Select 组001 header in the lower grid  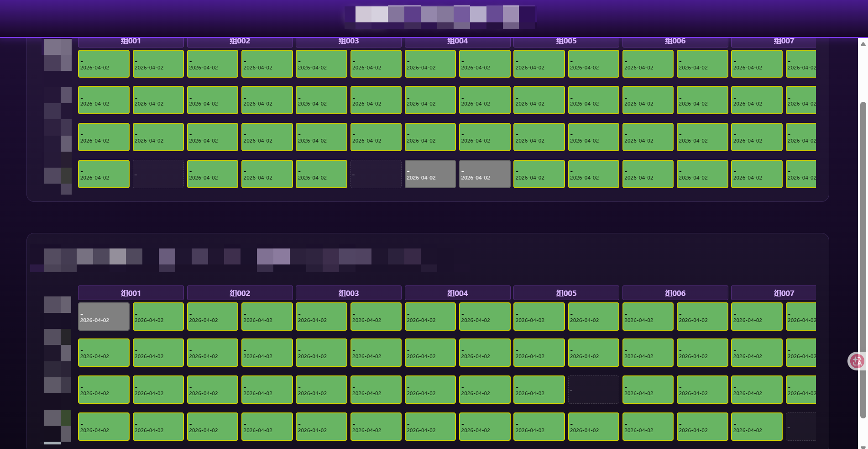131,293
